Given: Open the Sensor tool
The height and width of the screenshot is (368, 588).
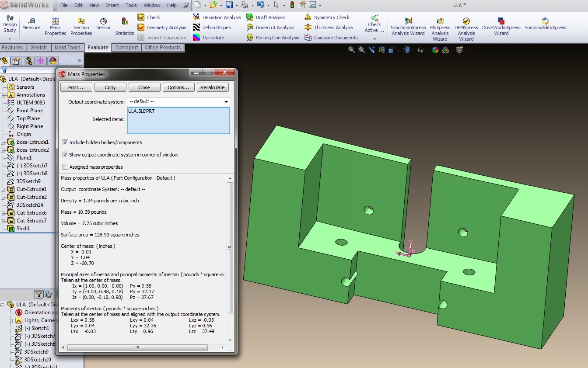Looking at the screenshot, I should click(x=103, y=24).
